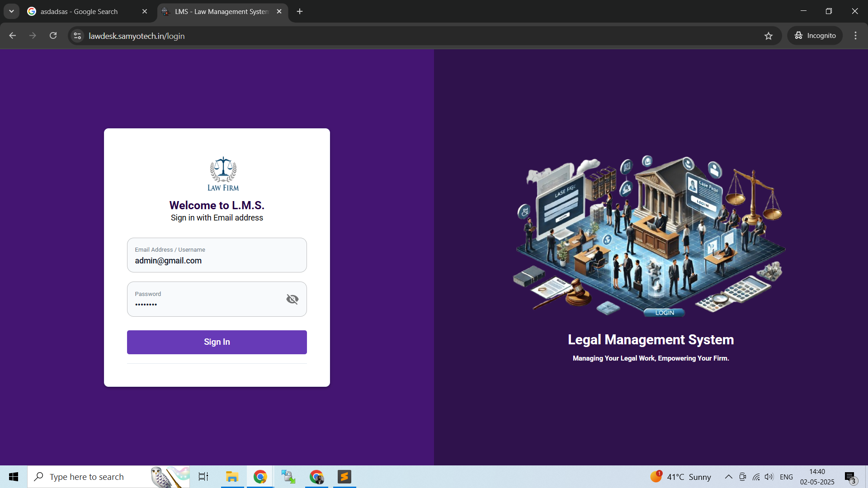Switch to the asdadsas Google Search tab
The width and height of the screenshot is (868, 488).
[79, 11]
